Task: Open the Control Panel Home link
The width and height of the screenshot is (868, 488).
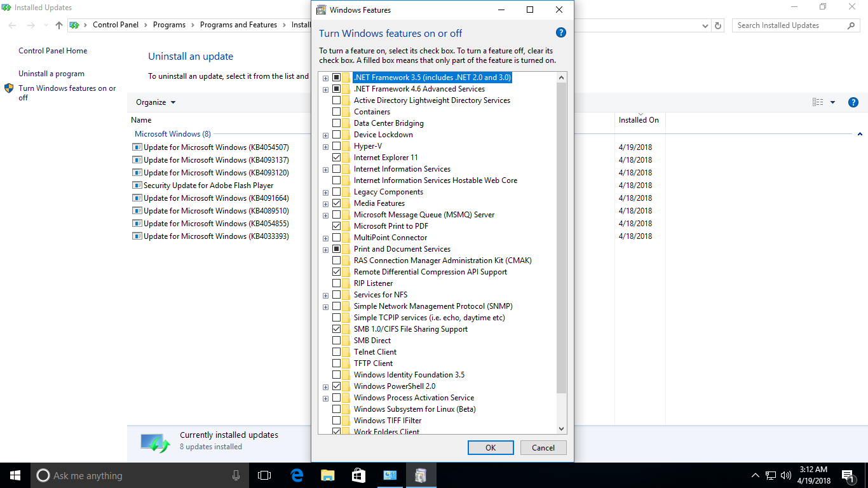Action: click(53, 51)
